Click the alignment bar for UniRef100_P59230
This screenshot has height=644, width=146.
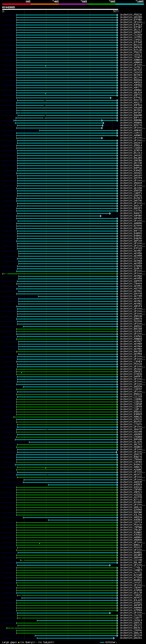tap(67, 15)
